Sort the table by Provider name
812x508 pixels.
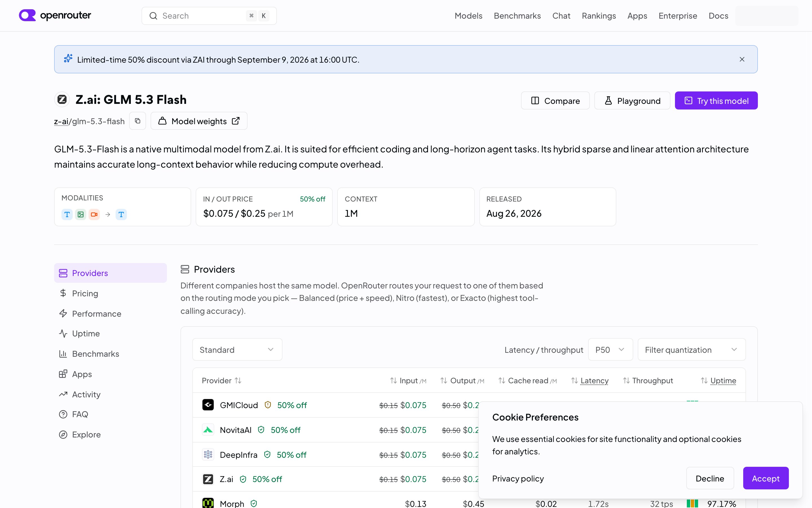click(221, 381)
